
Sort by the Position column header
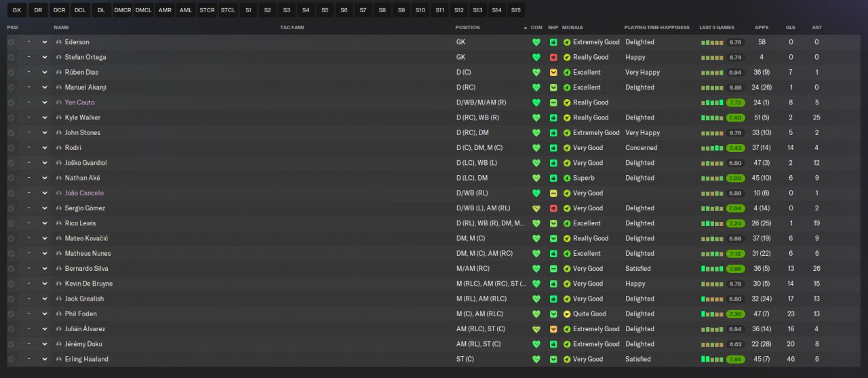pos(467,28)
